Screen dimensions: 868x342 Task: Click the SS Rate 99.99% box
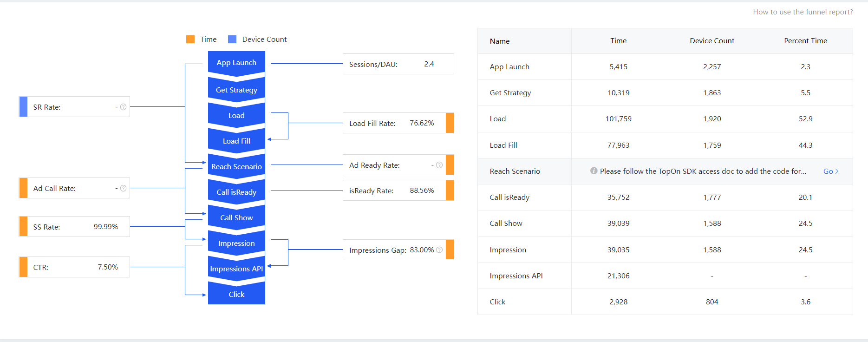click(x=74, y=227)
